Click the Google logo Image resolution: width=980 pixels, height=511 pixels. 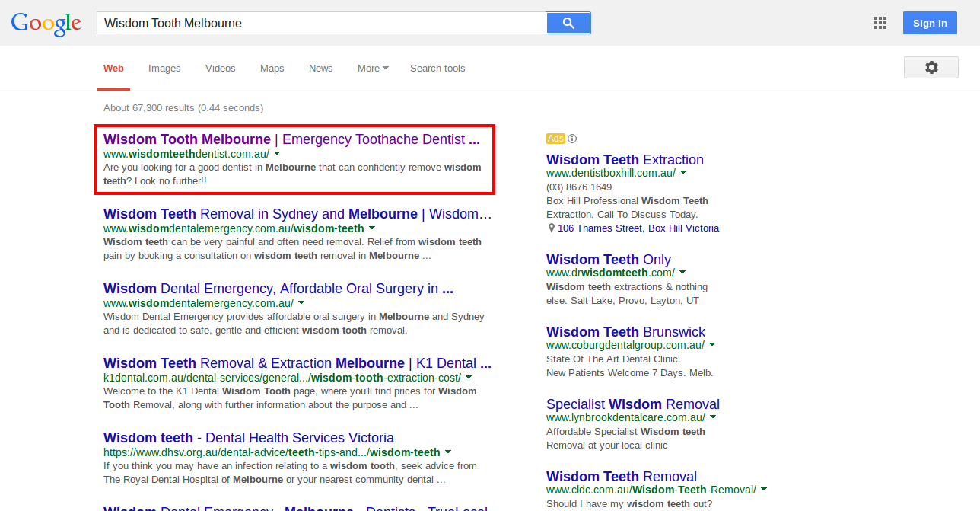coord(46,23)
